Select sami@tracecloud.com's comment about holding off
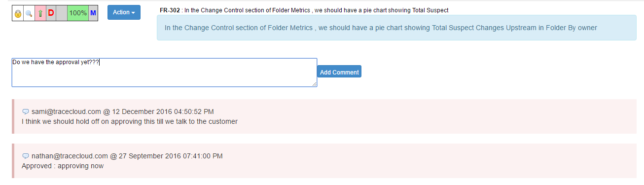 [x=130, y=121]
